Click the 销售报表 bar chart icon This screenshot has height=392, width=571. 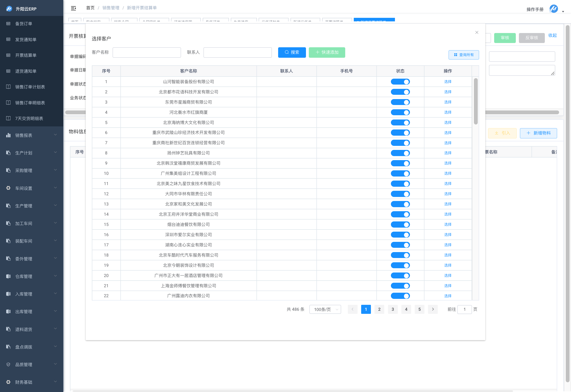[8, 135]
